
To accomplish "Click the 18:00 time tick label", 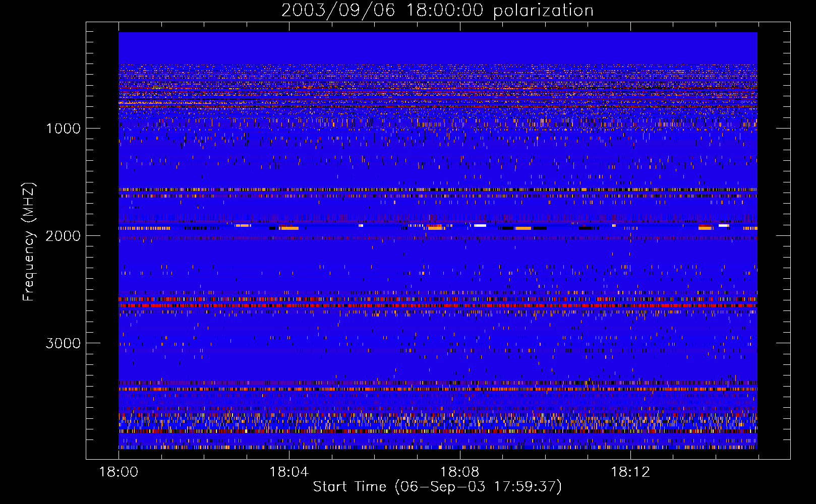I will 119,472.
